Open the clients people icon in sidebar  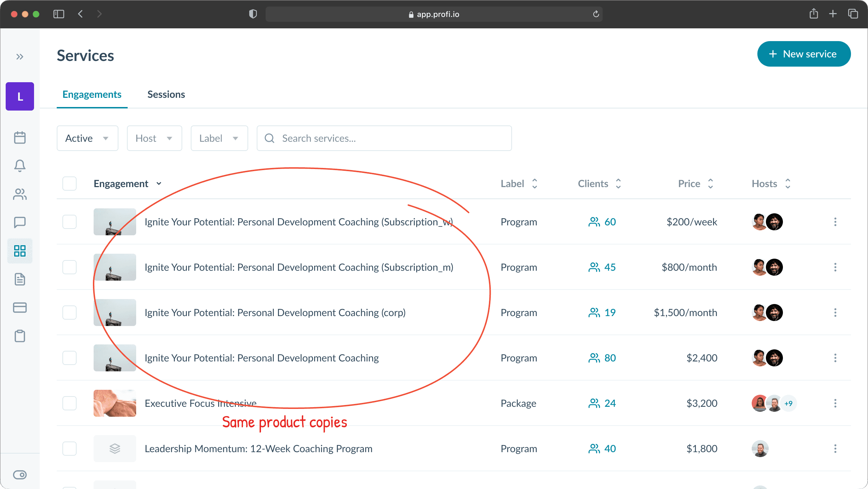tap(20, 194)
